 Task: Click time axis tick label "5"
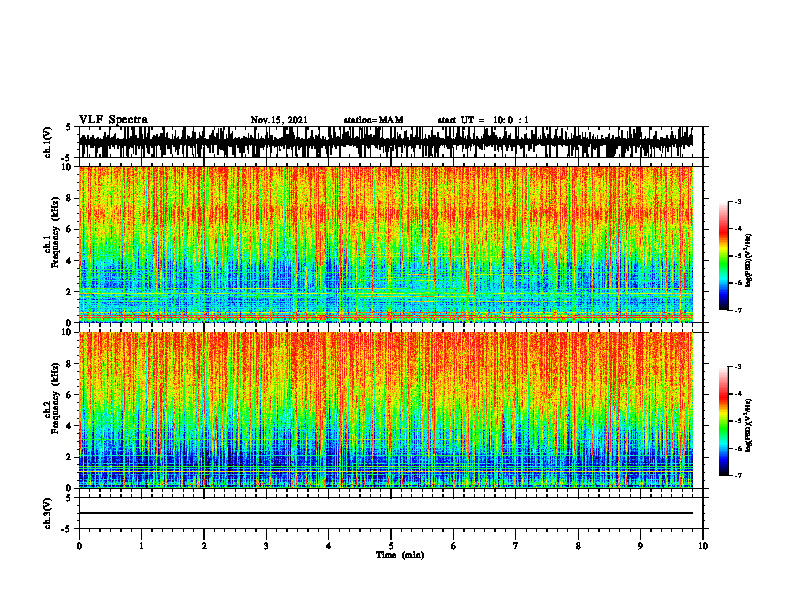pyautogui.click(x=391, y=546)
